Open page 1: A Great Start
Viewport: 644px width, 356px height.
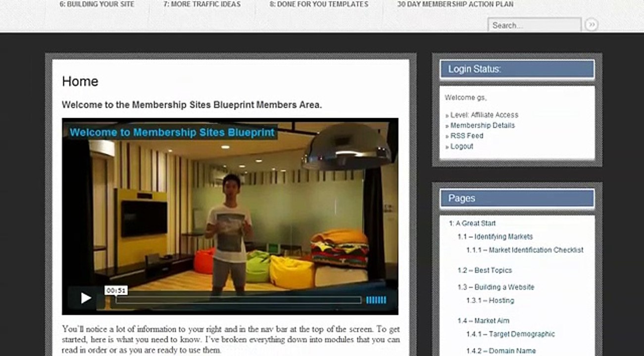472,223
